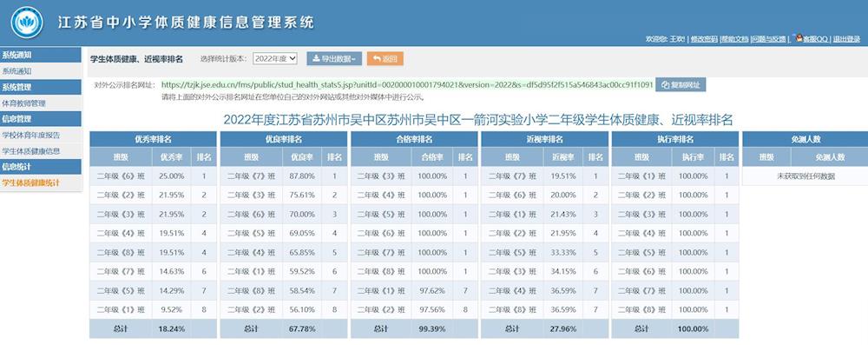Click 56.10% good rate value
Image resolution: width=868 pixels, height=345 pixels.
pos(302,309)
